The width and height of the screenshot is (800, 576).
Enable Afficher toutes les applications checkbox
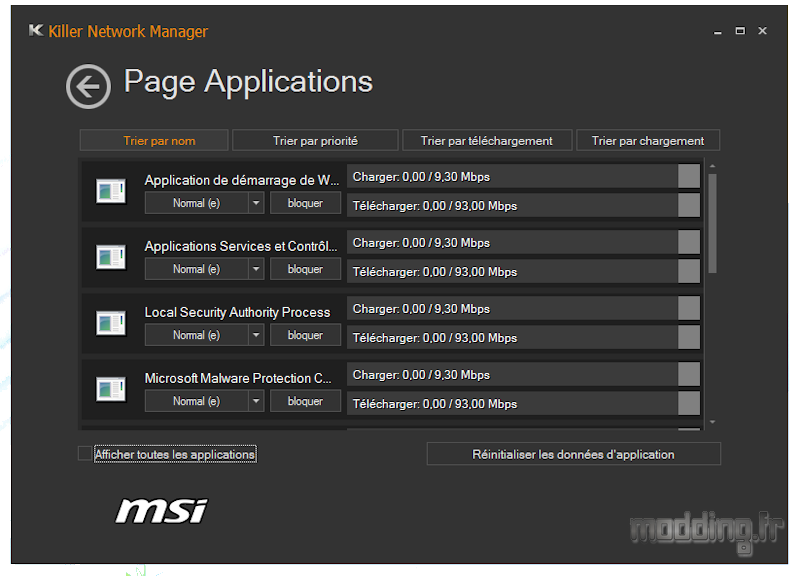(x=85, y=454)
